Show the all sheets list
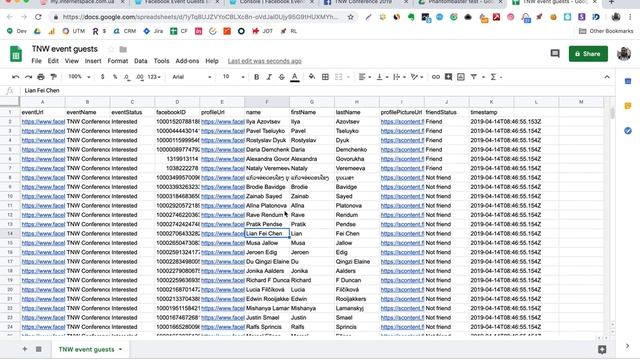The image size is (640, 360). (x=39, y=349)
